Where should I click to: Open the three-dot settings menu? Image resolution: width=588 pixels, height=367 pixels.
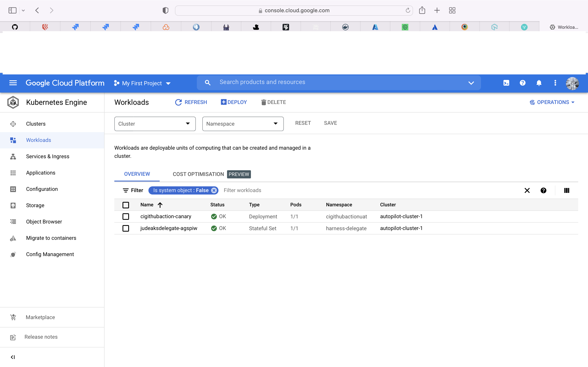click(x=555, y=83)
